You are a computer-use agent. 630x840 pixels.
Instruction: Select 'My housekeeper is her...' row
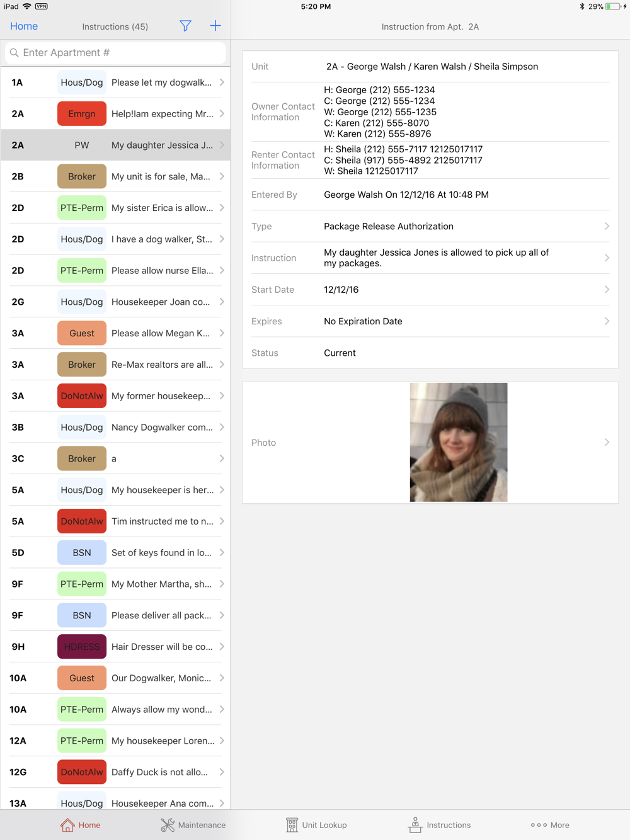115,490
